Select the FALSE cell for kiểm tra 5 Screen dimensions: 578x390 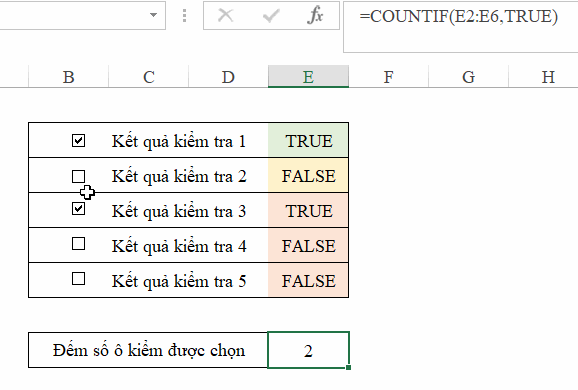click(x=308, y=280)
